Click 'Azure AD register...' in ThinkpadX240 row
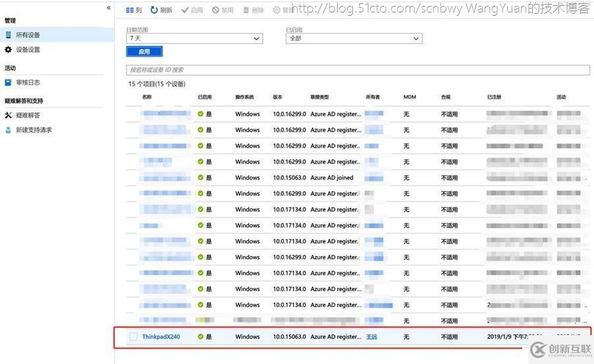 pyautogui.click(x=336, y=336)
